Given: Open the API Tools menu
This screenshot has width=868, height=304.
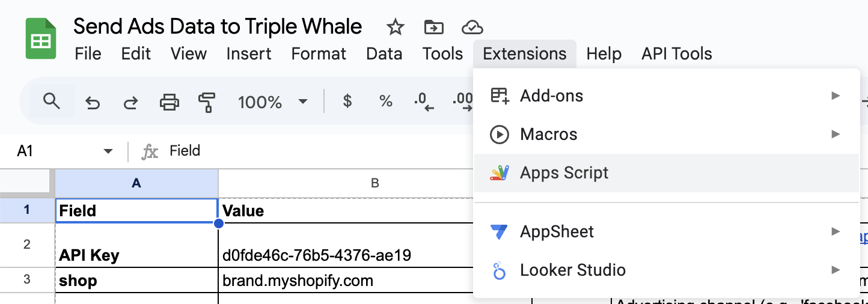Looking at the screenshot, I should (677, 54).
